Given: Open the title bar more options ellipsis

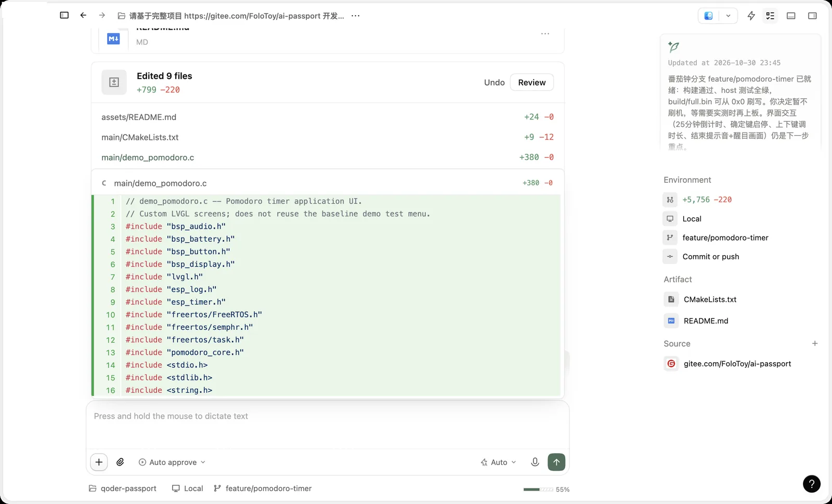Looking at the screenshot, I should [356, 16].
